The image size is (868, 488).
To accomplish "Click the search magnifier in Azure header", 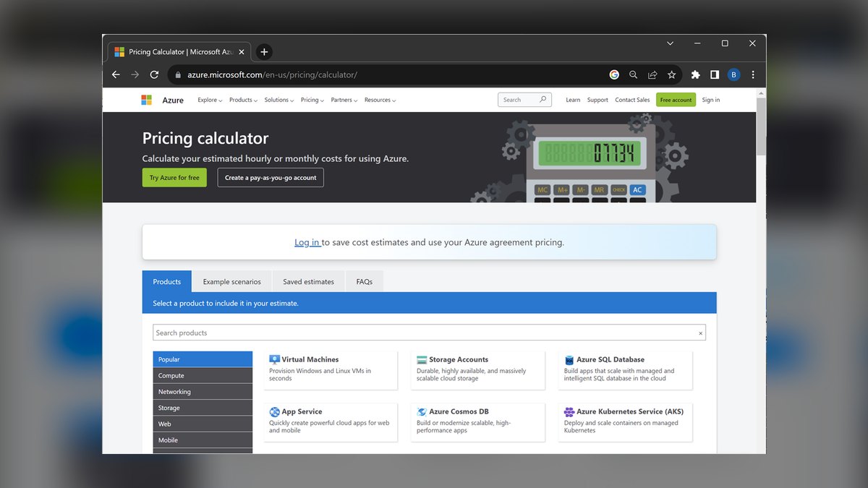I will click(x=543, y=100).
